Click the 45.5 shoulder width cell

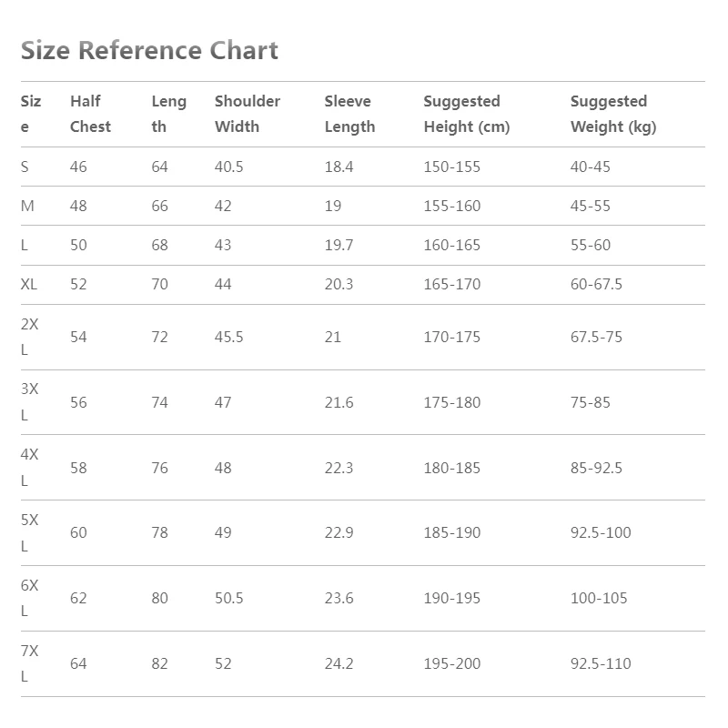228,337
